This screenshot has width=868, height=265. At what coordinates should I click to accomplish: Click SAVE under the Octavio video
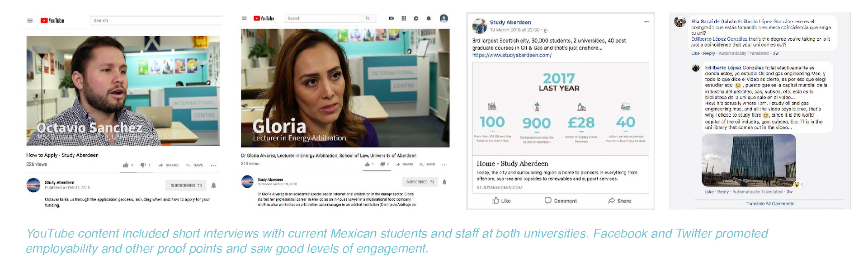[x=195, y=166]
